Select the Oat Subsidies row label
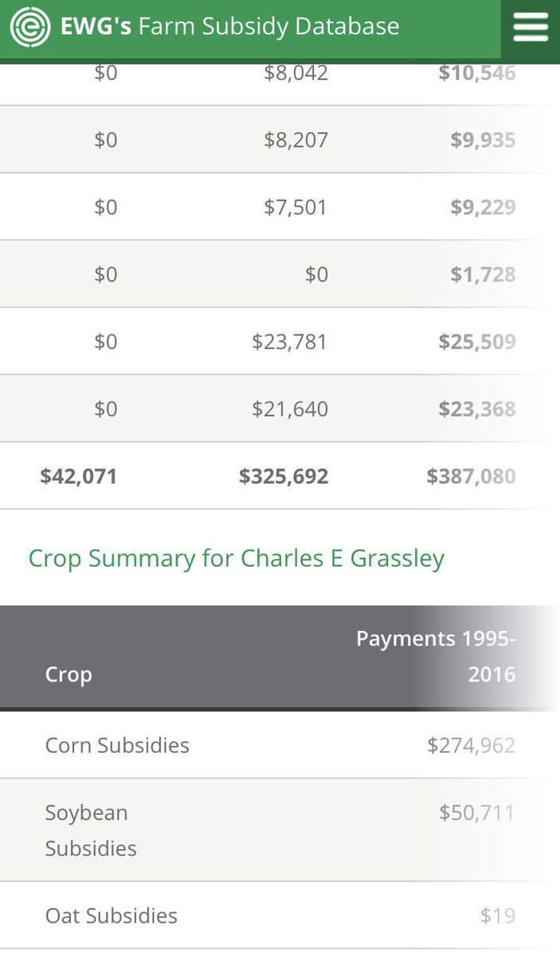This screenshot has width=560, height=956. point(112,916)
